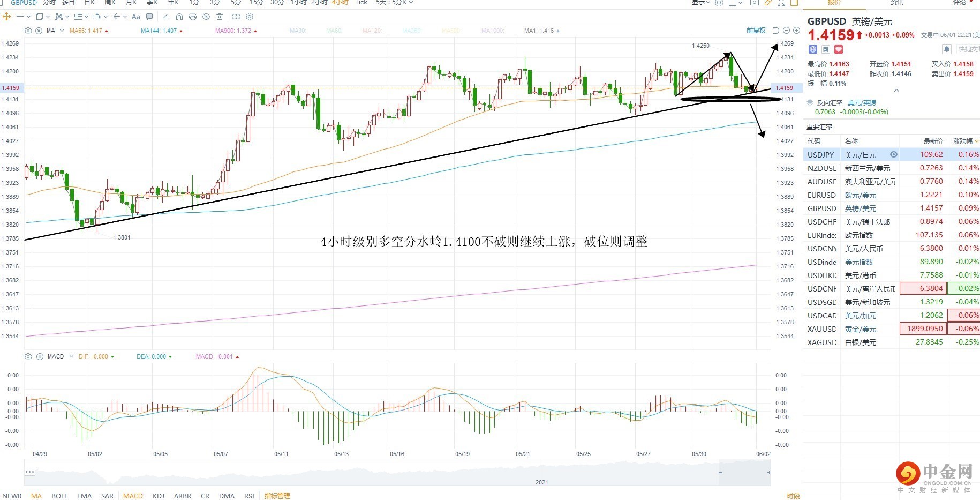This screenshot has width=980, height=500.
Task: Select the Fibonacci retracement lines tool
Action: tap(78, 17)
